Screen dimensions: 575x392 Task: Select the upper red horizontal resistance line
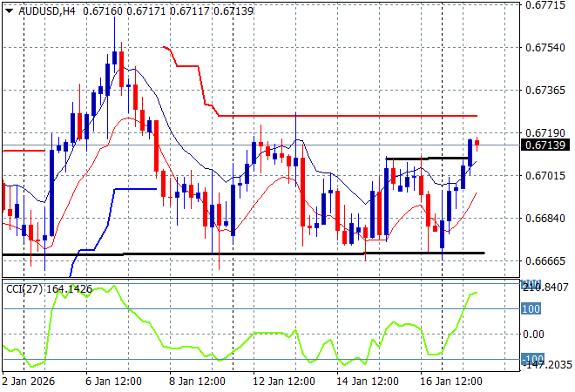coord(348,116)
